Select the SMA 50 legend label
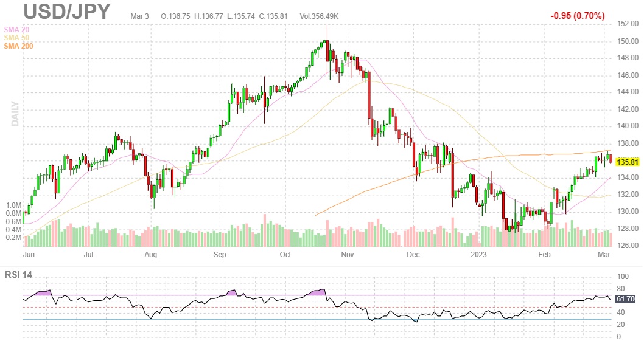The image size is (644, 341). tap(16, 38)
